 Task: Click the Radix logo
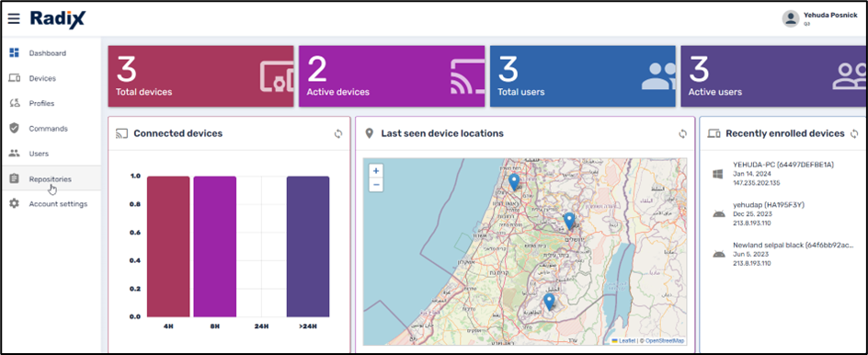coord(58,18)
